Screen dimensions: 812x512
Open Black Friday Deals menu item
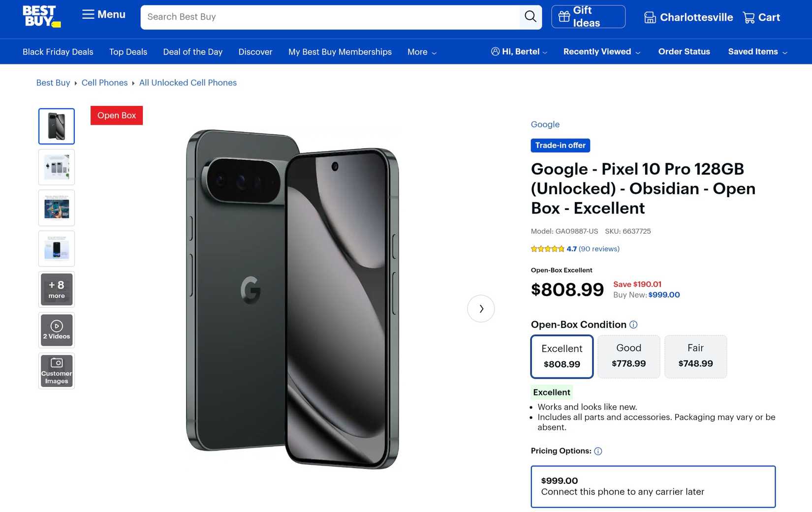click(58, 52)
